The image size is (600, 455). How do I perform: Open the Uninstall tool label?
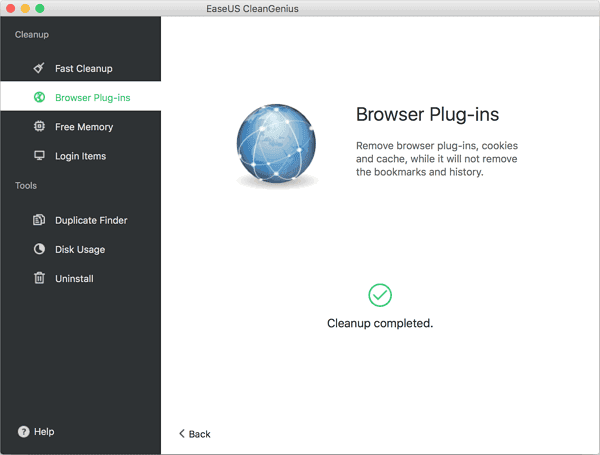coord(74,278)
